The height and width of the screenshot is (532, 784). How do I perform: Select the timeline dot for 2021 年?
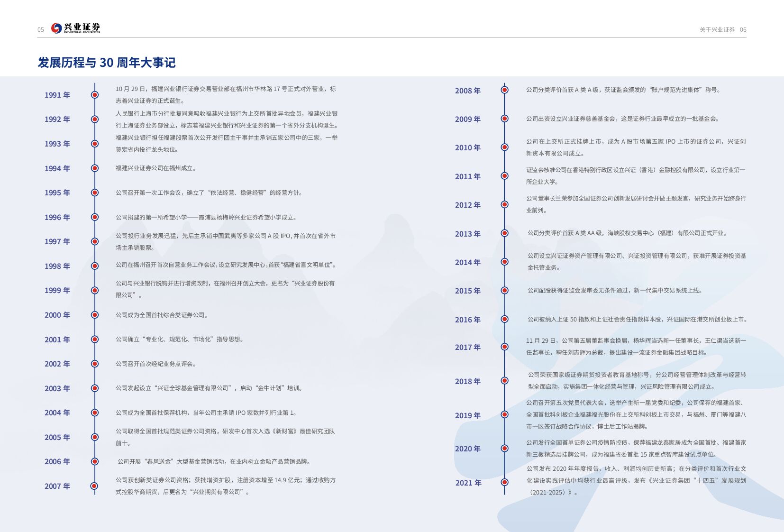(x=505, y=482)
